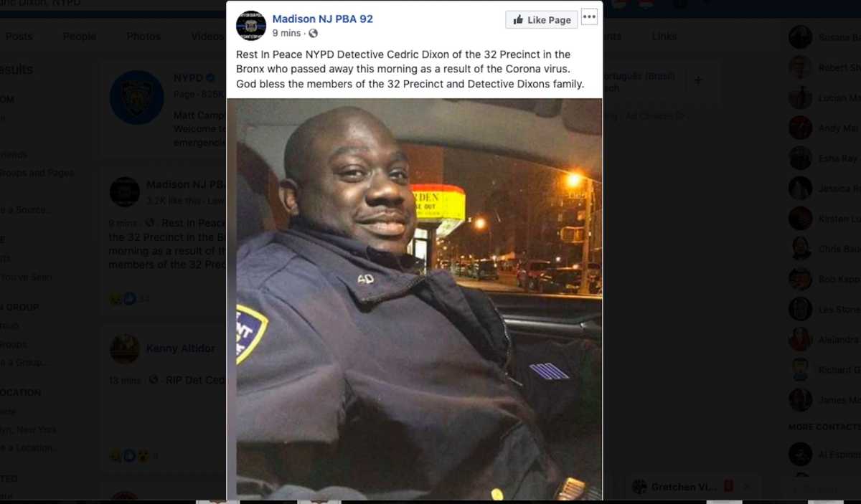The height and width of the screenshot is (504, 861).
Task: Switch to the People tab
Action: [80, 37]
